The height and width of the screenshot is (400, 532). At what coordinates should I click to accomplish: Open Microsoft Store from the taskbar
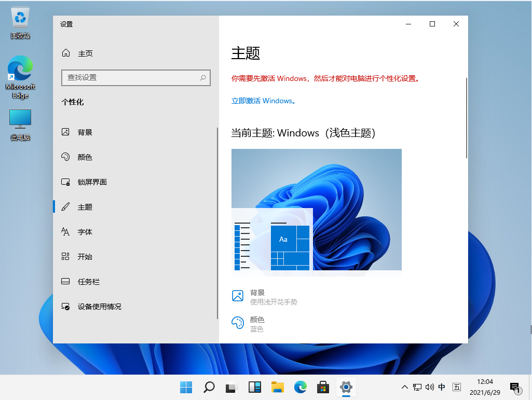(x=323, y=387)
